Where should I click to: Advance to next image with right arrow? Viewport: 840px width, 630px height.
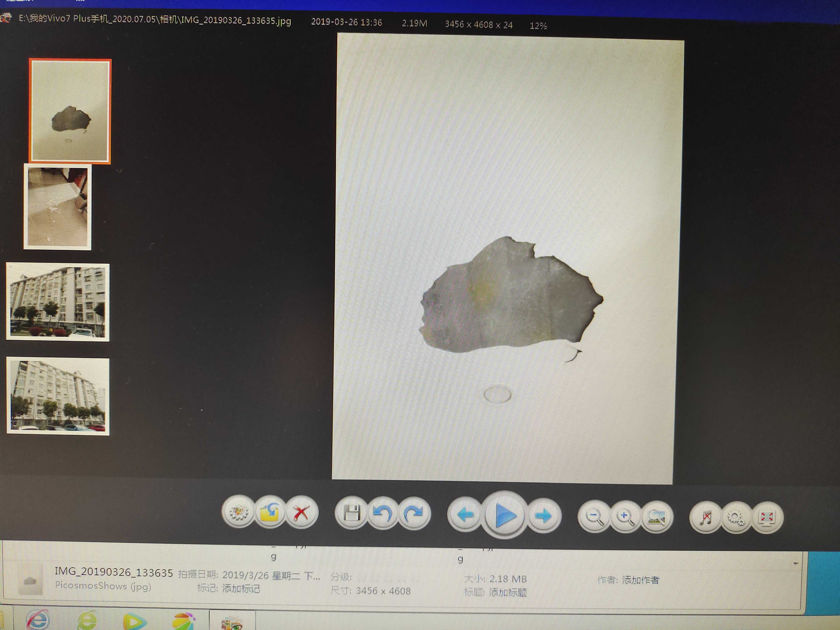click(544, 516)
